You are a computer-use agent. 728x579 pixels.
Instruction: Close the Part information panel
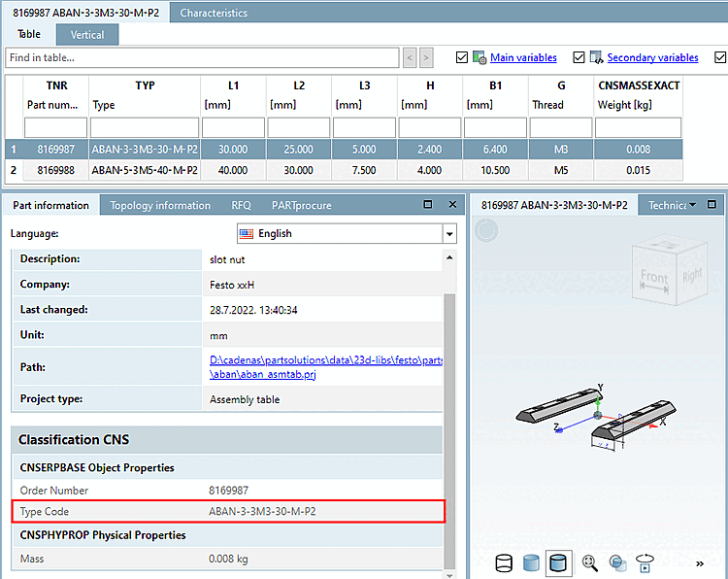[x=452, y=204]
